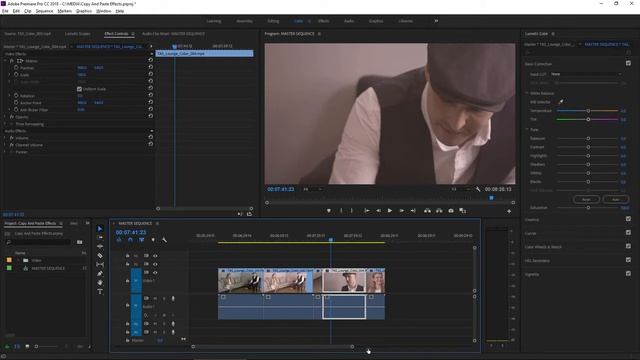Image resolution: width=640 pixels, height=360 pixels.
Task: Click the Auto button in Tone section
Action: click(x=616, y=199)
